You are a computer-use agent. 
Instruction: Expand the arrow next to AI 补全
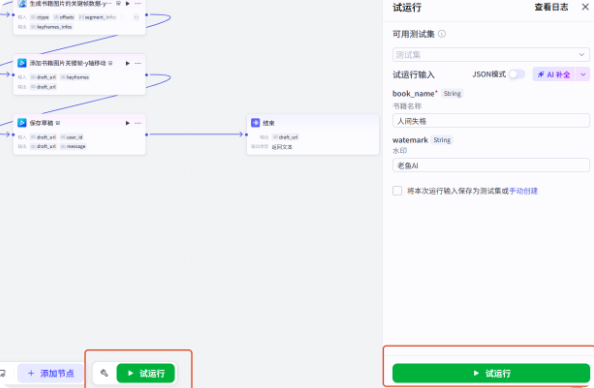[x=583, y=75]
